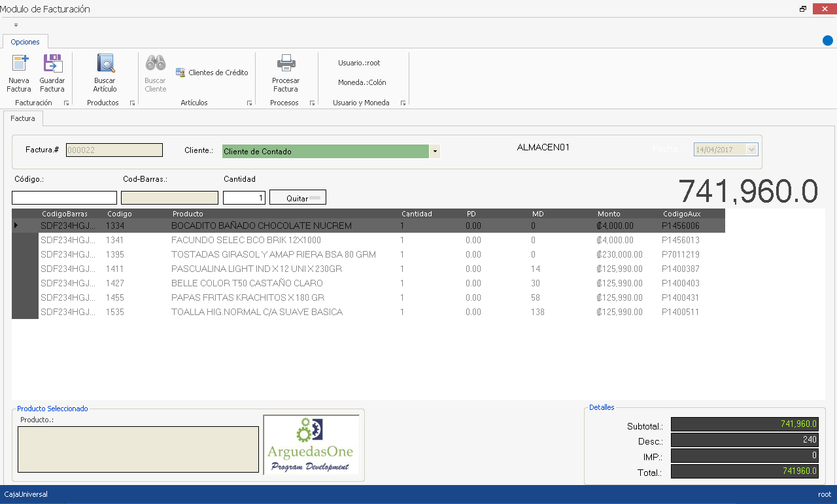Select the Opciones ribbon tab
Viewport: 837px width, 504px height.
pos(26,42)
